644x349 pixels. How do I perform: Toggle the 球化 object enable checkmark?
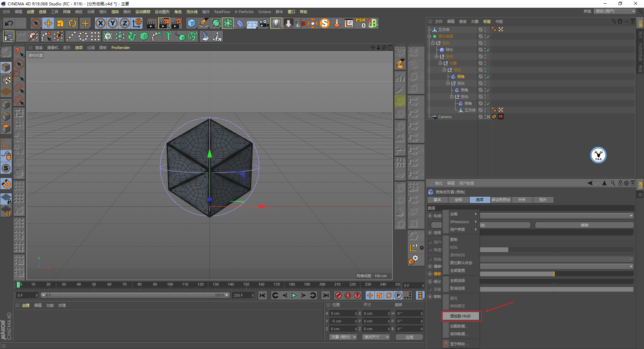click(x=488, y=50)
